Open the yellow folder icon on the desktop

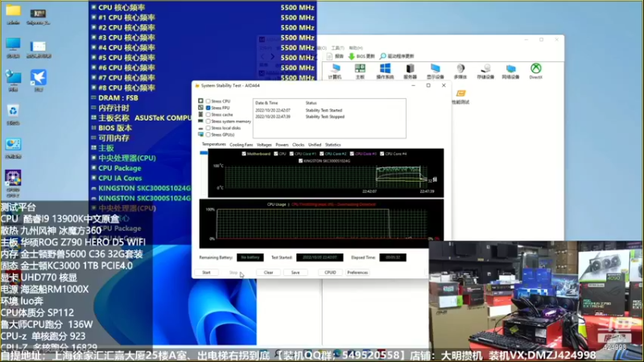tap(13, 10)
